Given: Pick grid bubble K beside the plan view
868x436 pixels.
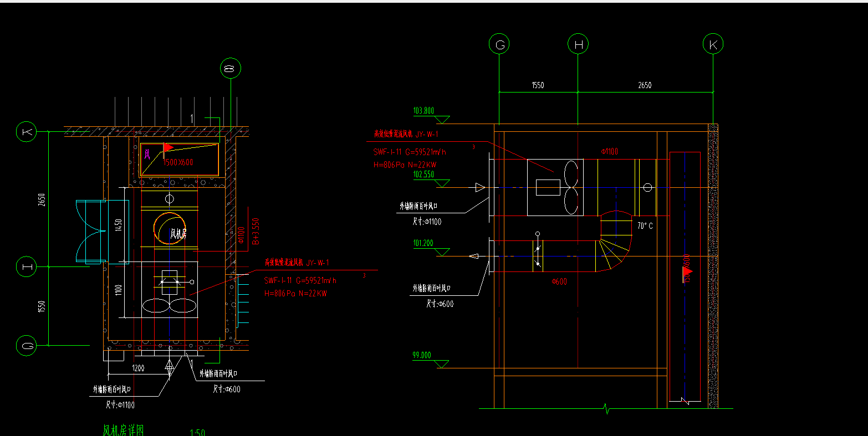Looking at the screenshot, I should pos(27,132).
